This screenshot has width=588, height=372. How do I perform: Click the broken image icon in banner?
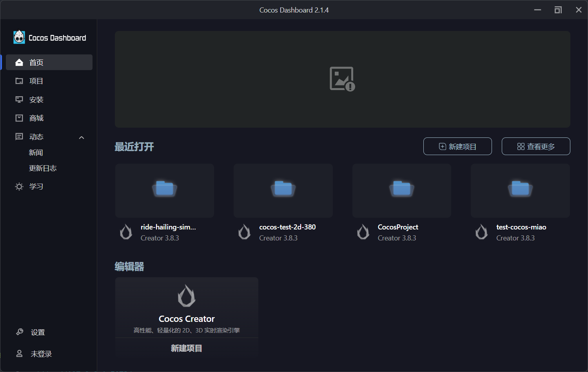[x=342, y=79]
